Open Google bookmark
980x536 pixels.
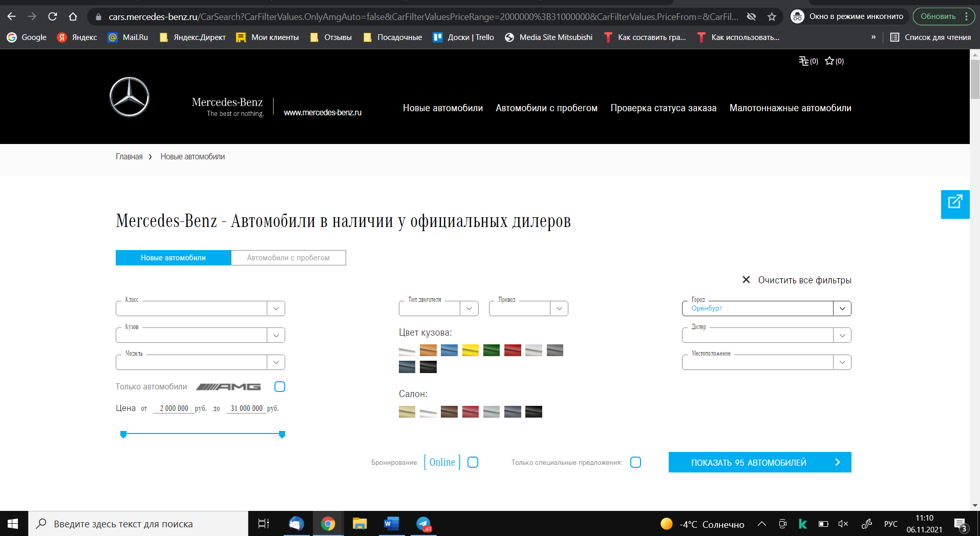(x=27, y=37)
